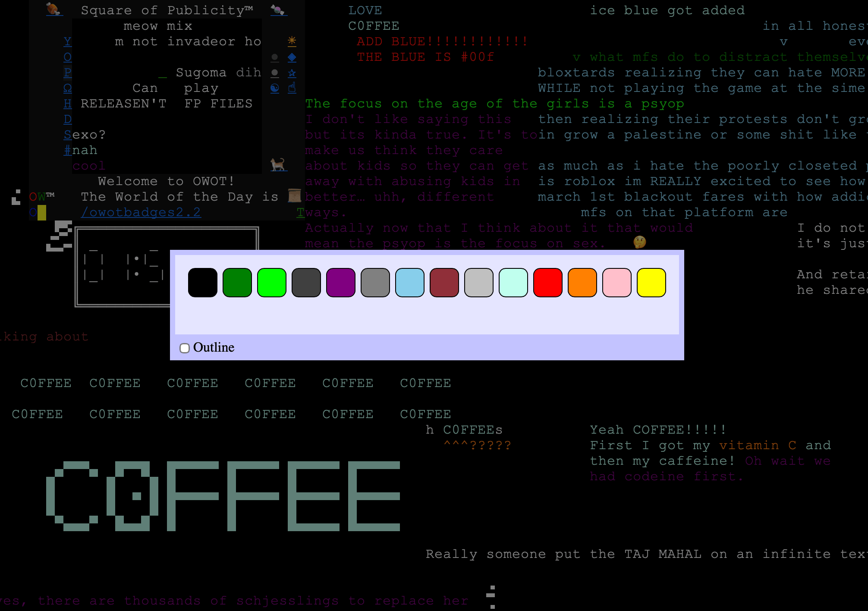Click the candy emoji link
This screenshot has width=868, height=611.
pyautogui.click(x=278, y=9)
